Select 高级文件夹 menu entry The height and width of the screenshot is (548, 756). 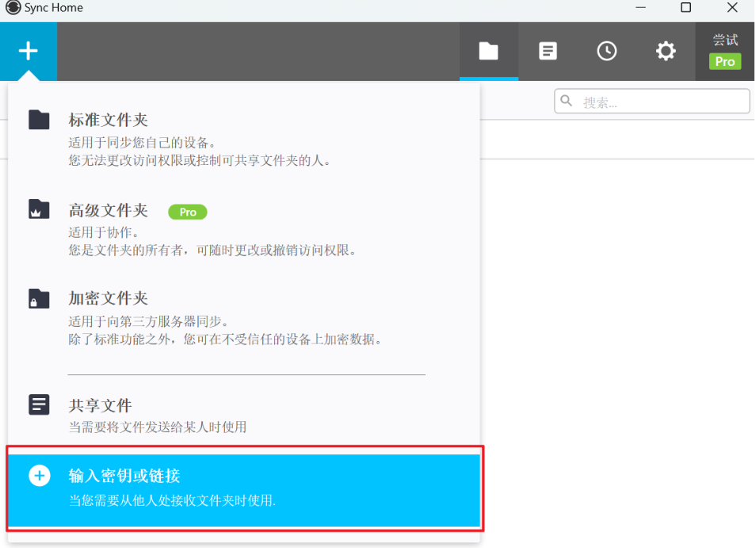coord(243,229)
